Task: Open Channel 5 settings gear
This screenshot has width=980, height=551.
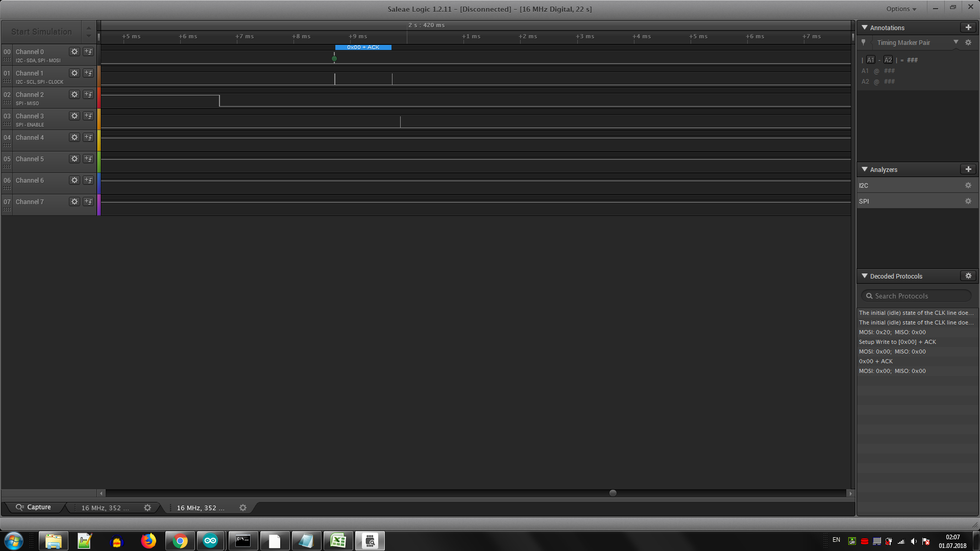Action: pos(75,159)
